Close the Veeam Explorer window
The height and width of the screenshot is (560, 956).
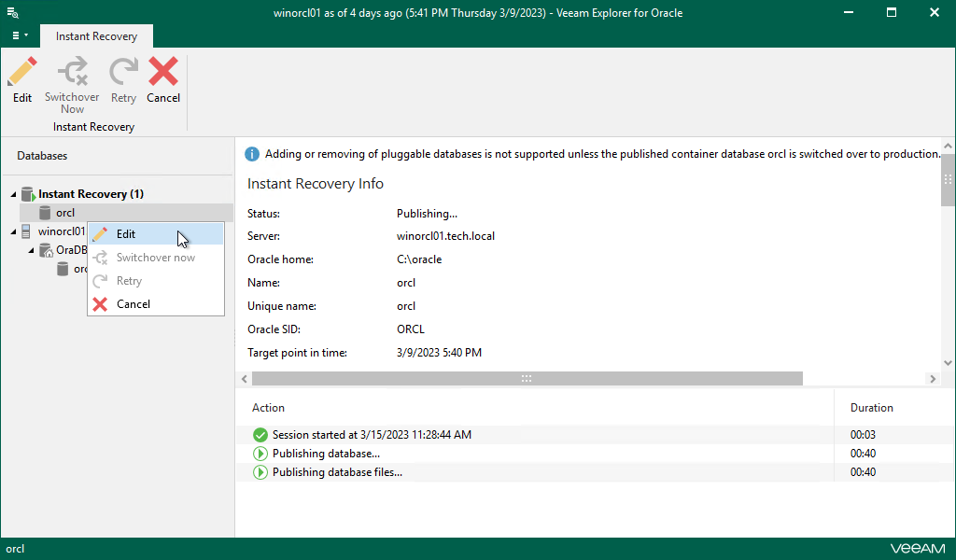(x=934, y=13)
